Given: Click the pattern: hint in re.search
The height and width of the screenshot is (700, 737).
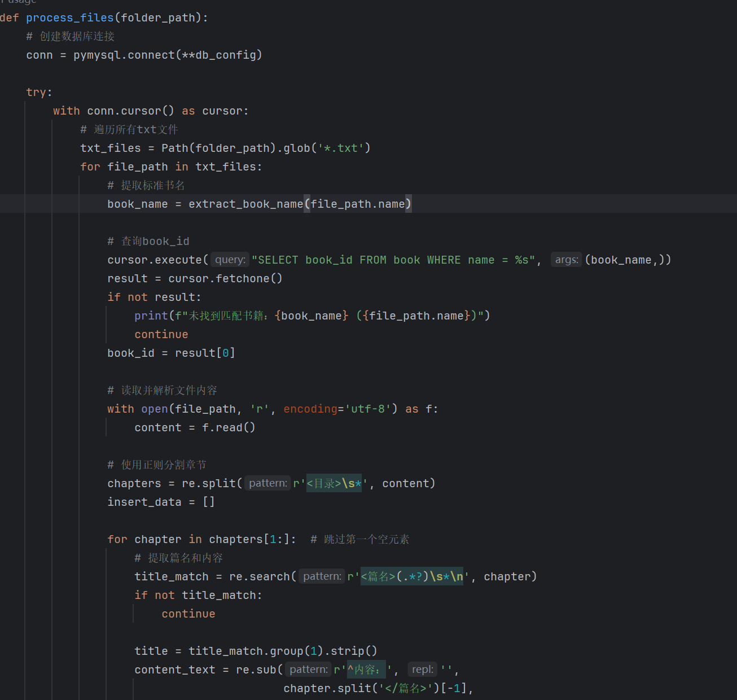Looking at the screenshot, I should (x=322, y=576).
